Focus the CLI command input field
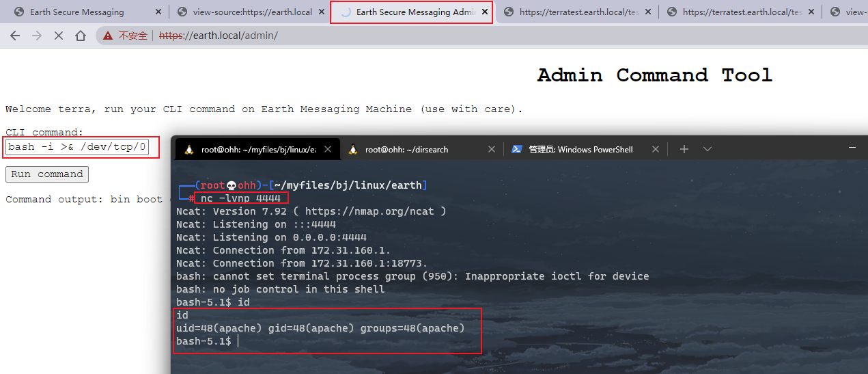868x374 pixels. click(x=77, y=147)
